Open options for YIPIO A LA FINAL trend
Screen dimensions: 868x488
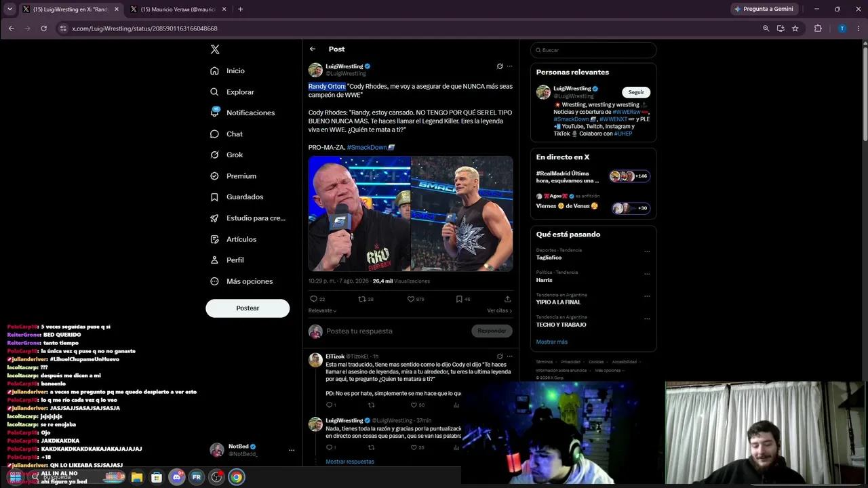pos(647,296)
